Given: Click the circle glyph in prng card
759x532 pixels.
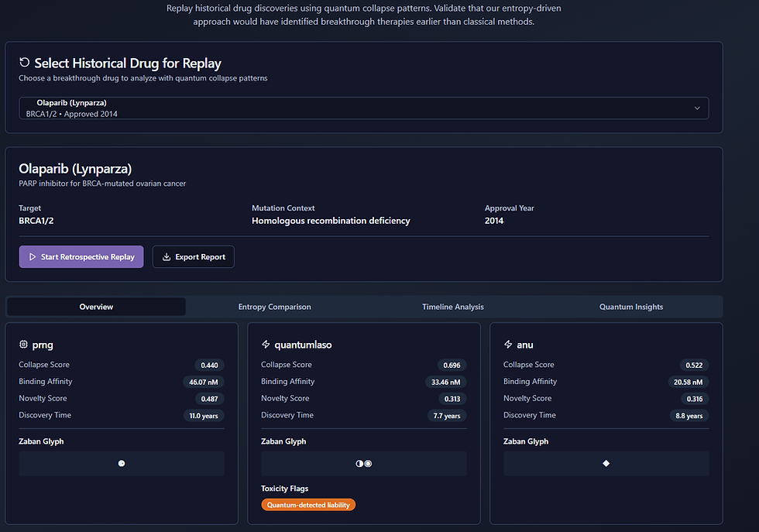Looking at the screenshot, I should (x=122, y=463).
